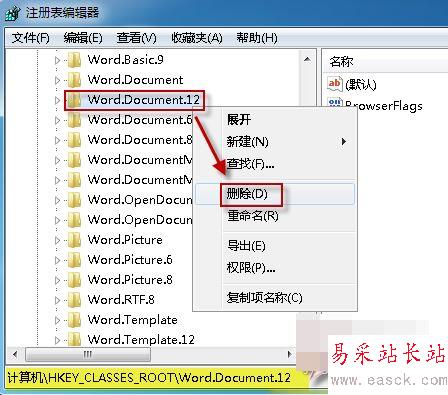The image size is (448, 395).
Task: Click the Word.Template.12 folder icon
Action: pyautogui.click(x=74, y=339)
